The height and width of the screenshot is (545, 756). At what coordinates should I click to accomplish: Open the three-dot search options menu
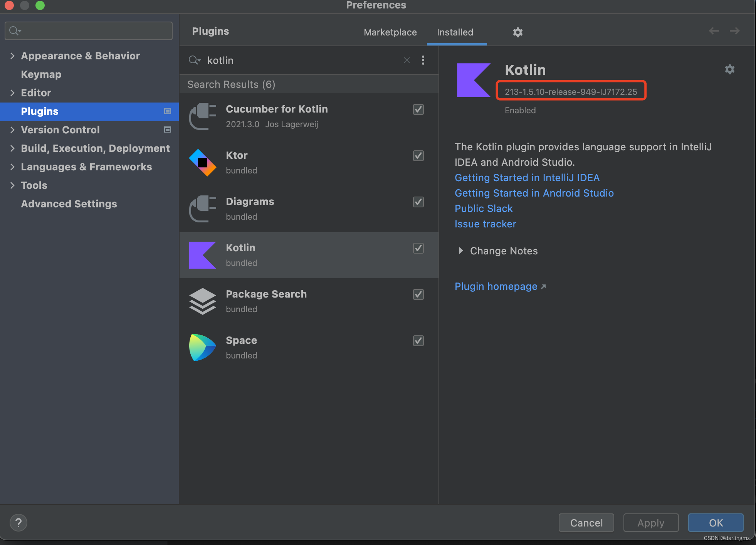tap(423, 60)
